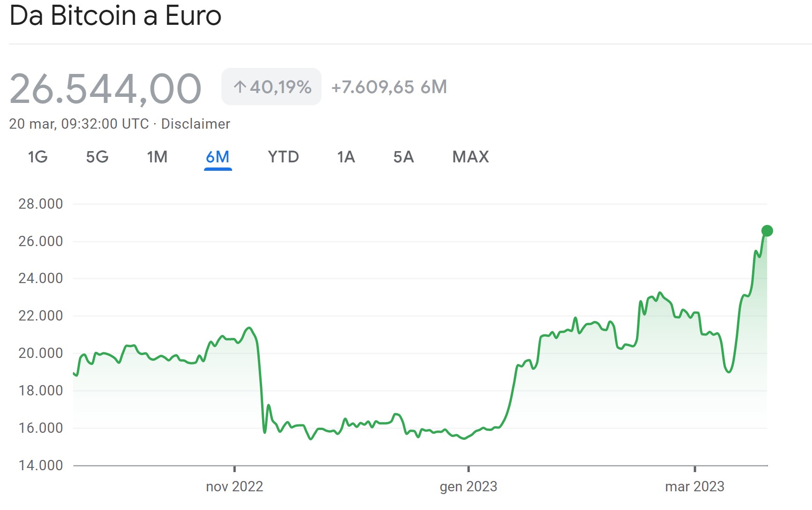The width and height of the screenshot is (812, 510).
Task: Click the 28.000 y-axis label
Action: (41, 204)
